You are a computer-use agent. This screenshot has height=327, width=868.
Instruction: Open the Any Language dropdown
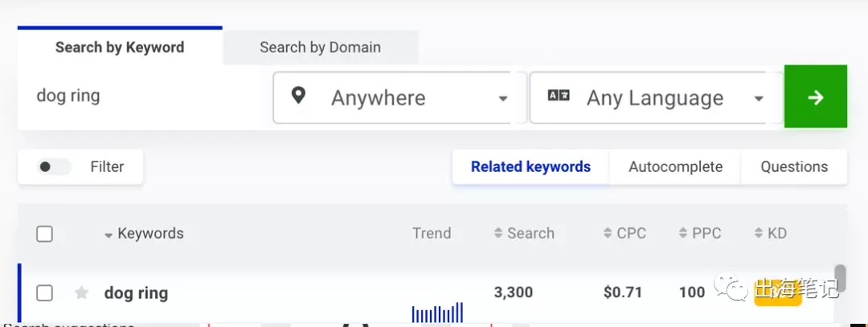657,97
